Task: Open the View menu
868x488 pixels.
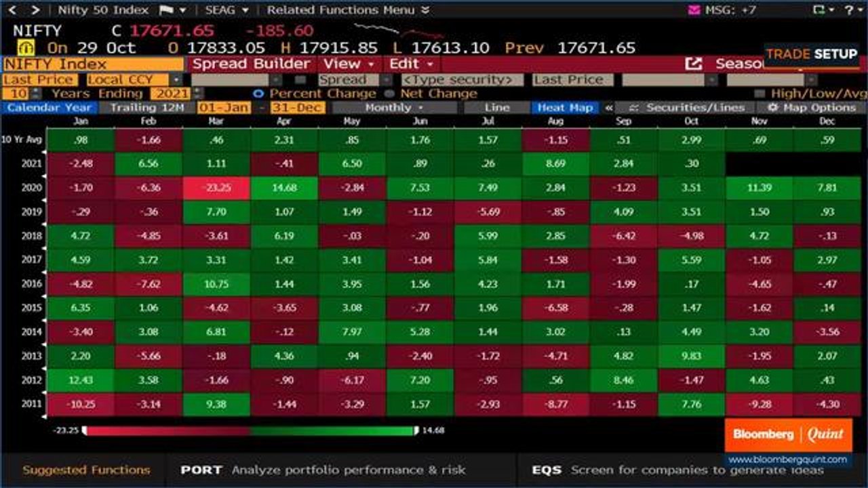Action: tap(349, 64)
